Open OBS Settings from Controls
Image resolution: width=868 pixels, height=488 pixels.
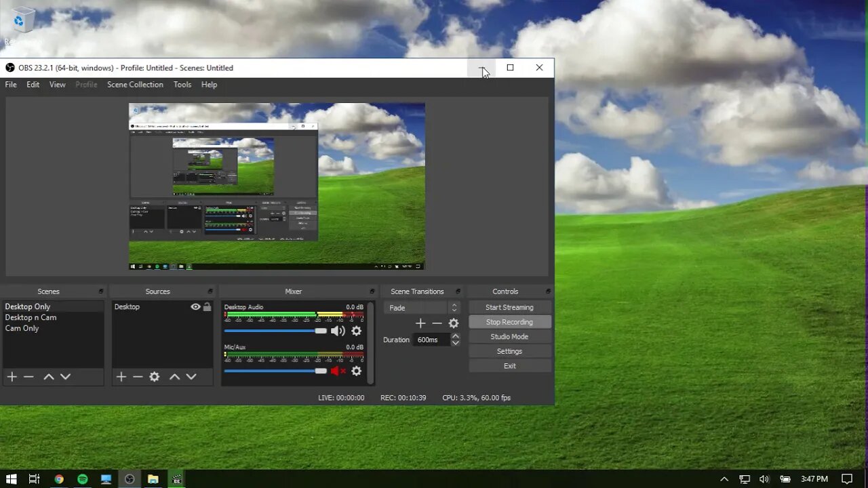tap(509, 351)
